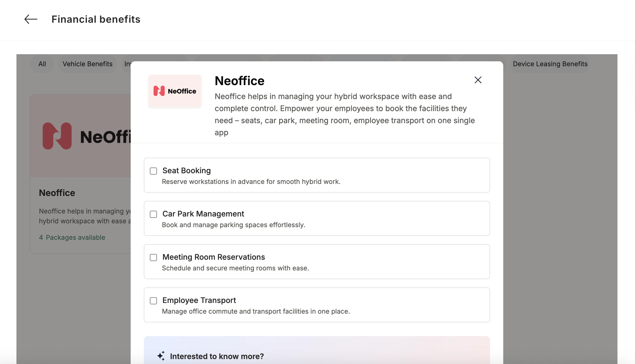Close the Neoffice dialog with the X

tap(478, 80)
